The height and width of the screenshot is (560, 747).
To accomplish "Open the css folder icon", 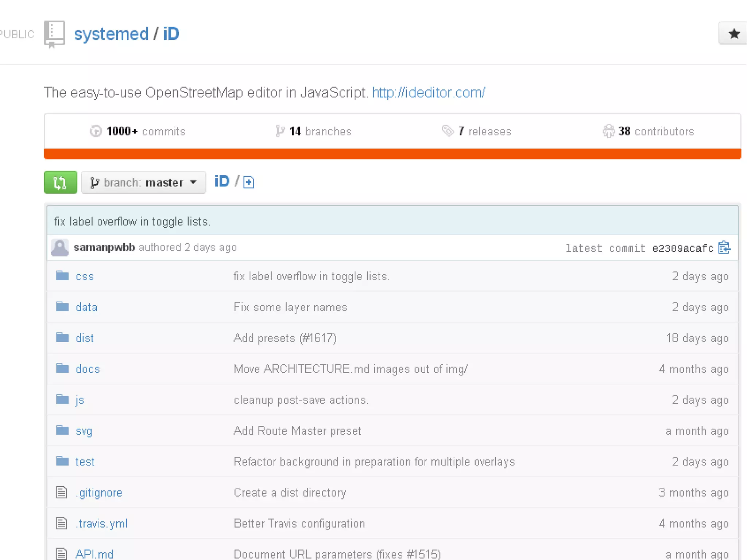I will [x=62, y=276].
